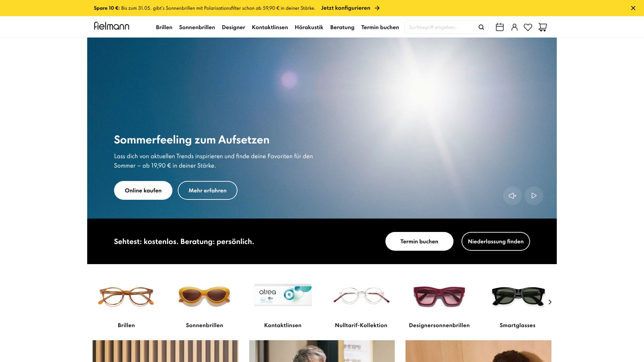Dismiss the yellow promo banner

pyautogui.click(x=633, y=8)
